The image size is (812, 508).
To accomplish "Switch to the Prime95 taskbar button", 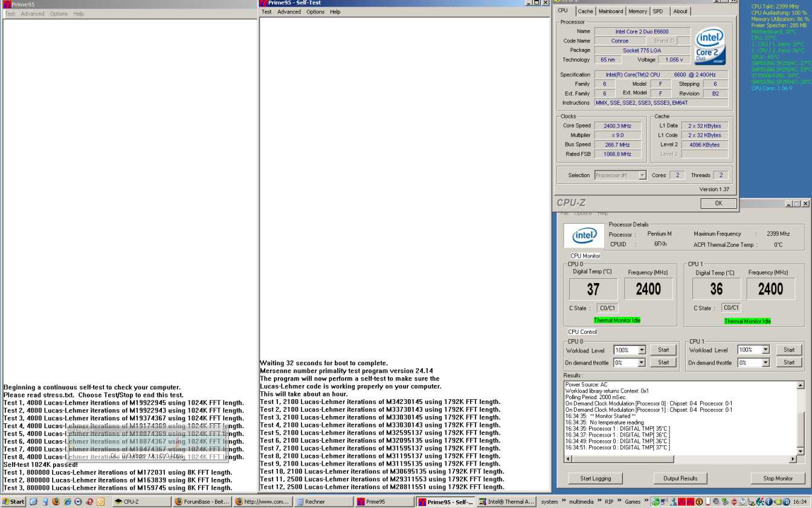I will point(385,501).
